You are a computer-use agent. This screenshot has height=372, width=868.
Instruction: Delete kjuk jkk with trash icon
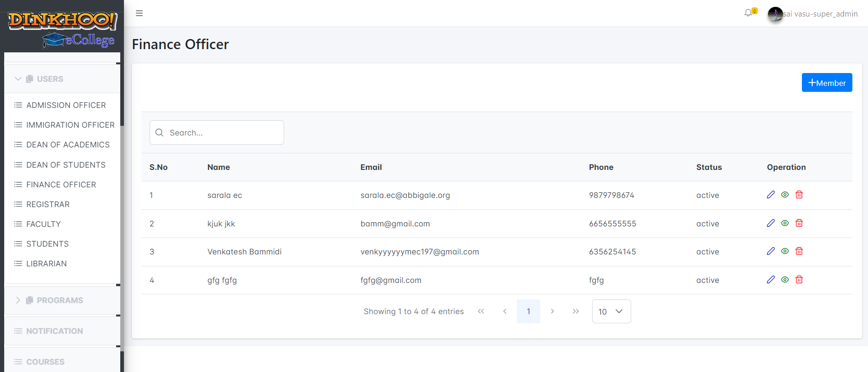point(799,223)
